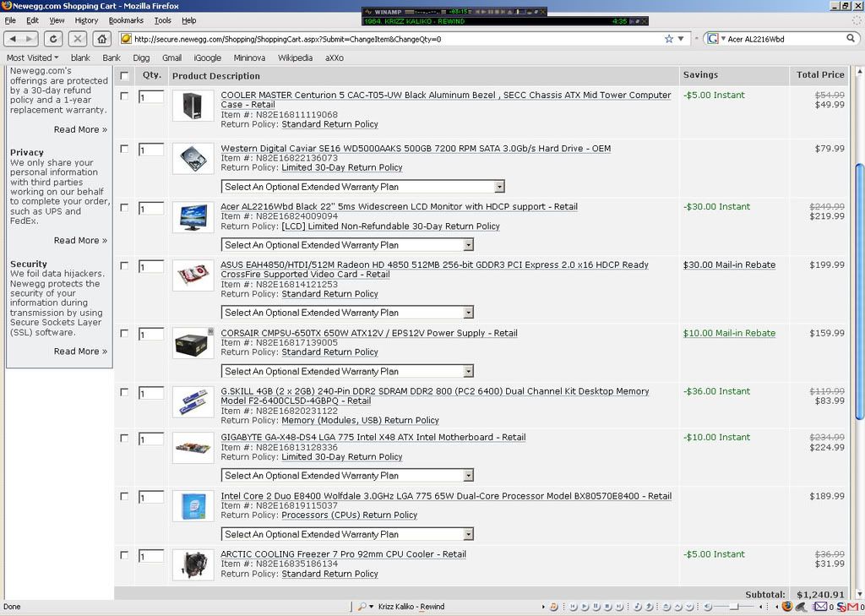Select the ASUS EAH4850 video card checkbox

pyautogui.click(x=124, y=265)
